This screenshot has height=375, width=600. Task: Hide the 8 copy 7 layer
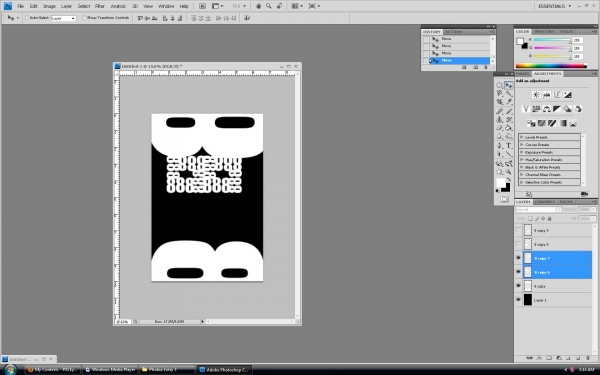click(x=518, y=258)
